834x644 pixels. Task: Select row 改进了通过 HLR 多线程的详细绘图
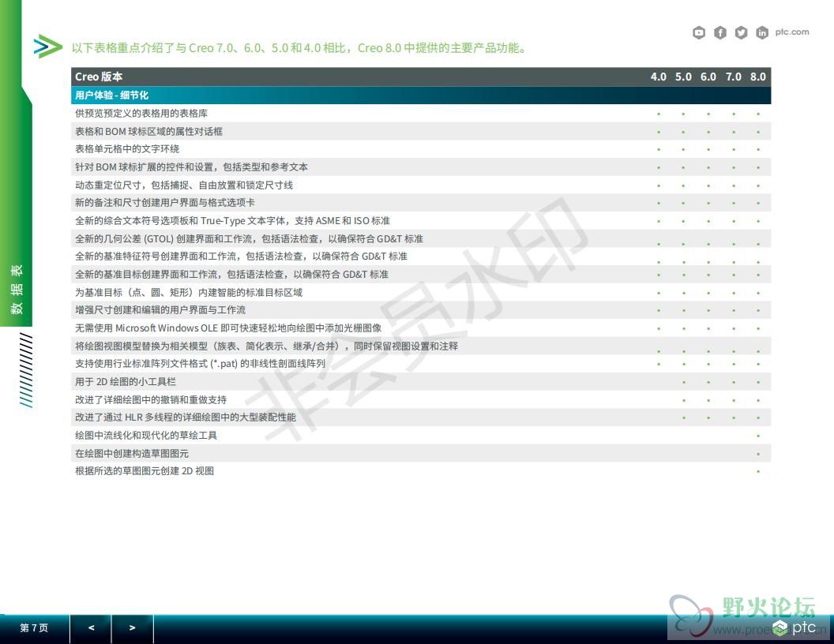tap(421, 417)
